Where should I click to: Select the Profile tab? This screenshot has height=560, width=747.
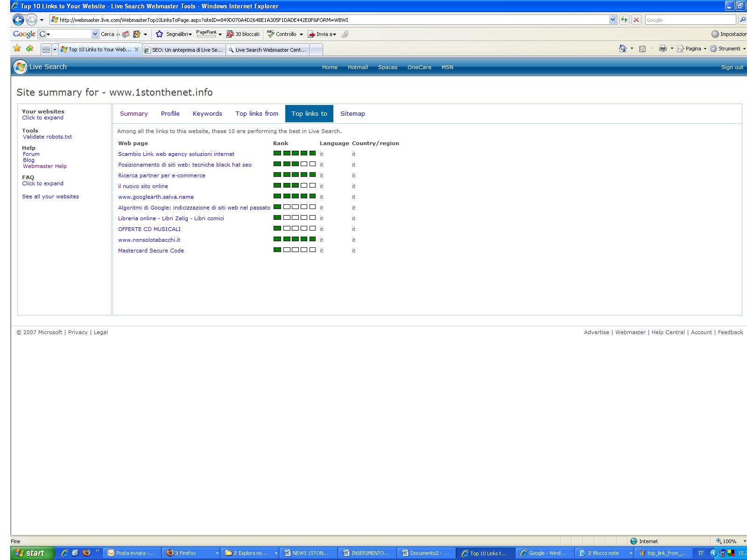(x=170, y=113)
